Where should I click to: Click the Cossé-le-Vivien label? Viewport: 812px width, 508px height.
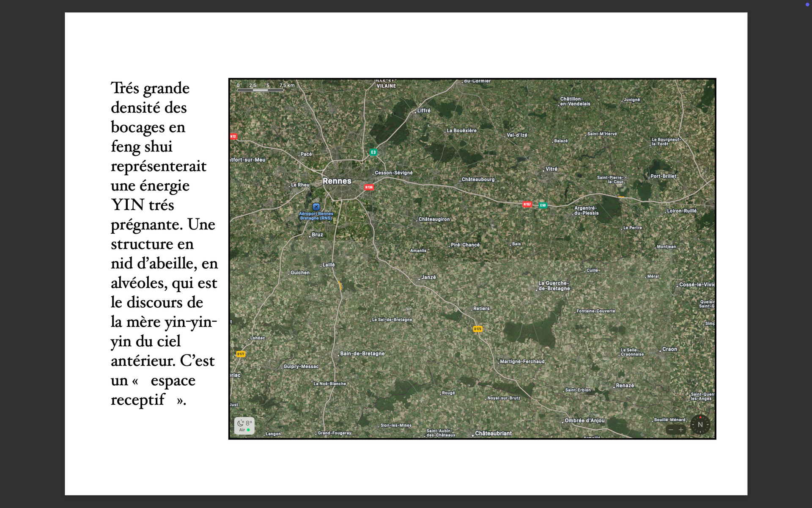(x=697, y=284)
